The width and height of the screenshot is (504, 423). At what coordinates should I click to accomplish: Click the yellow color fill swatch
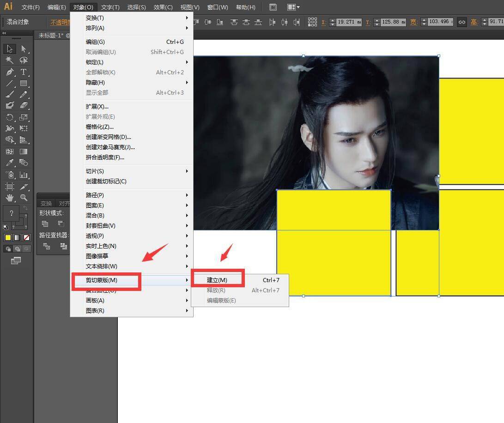pos(8,238)
